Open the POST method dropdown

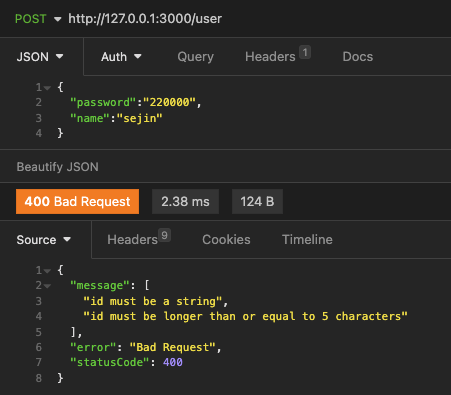pyautogui.click(x=38, y=19)
